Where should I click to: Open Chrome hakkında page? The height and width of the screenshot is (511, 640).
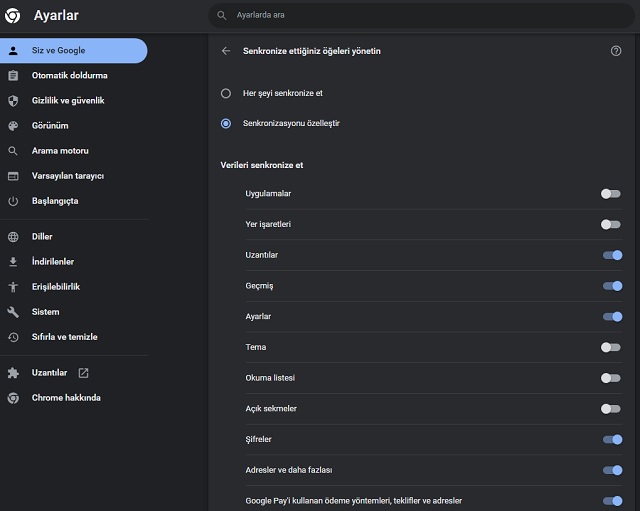coord(73,398)
